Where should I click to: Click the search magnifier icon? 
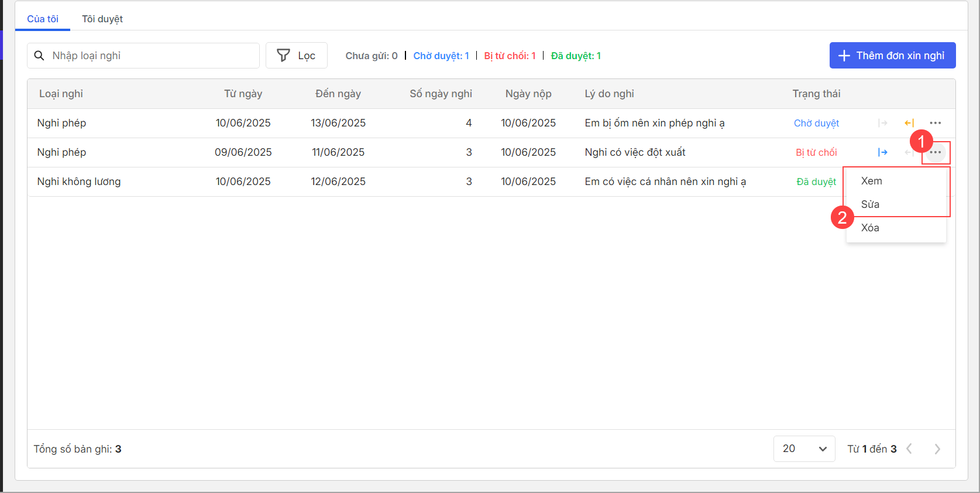pyautogui.click(x=39, y=56)
